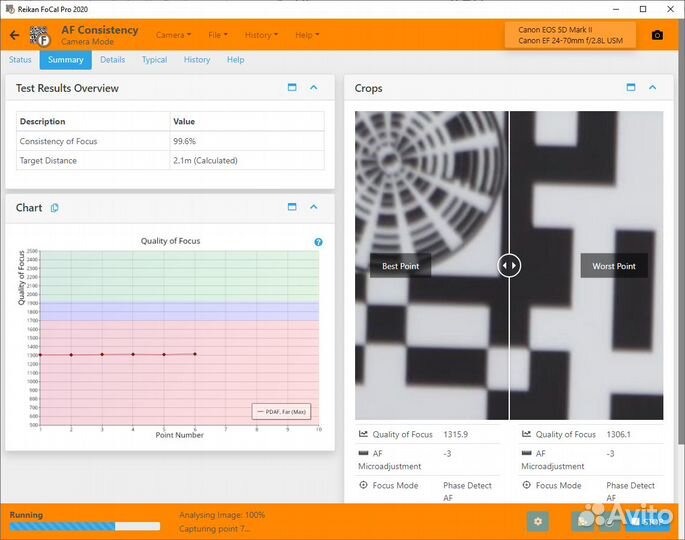
Task: Switch to the Details tab
Action: (112, 60)
